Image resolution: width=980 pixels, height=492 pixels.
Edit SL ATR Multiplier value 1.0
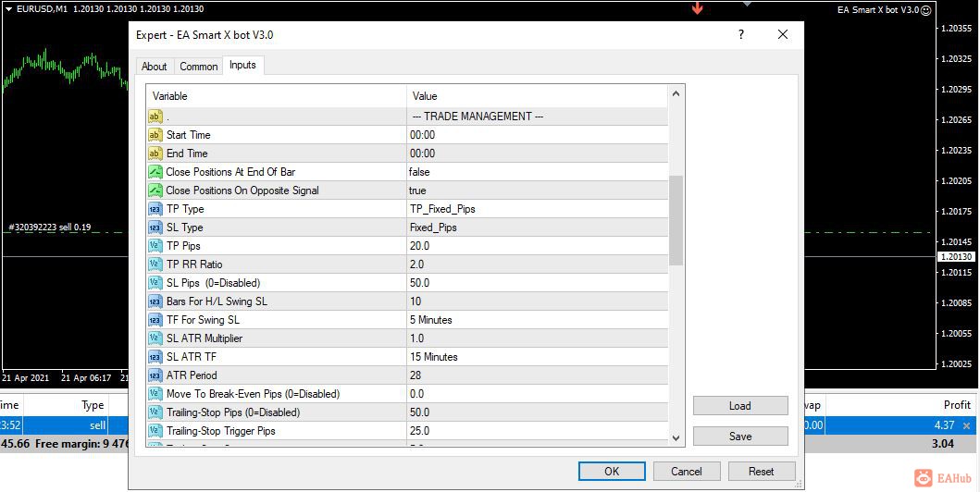pos(538,338)
